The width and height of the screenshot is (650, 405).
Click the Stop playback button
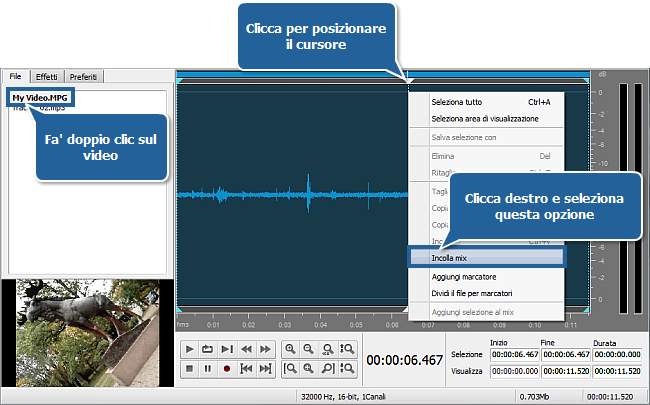pyautogui.click(x=189, y=369)
